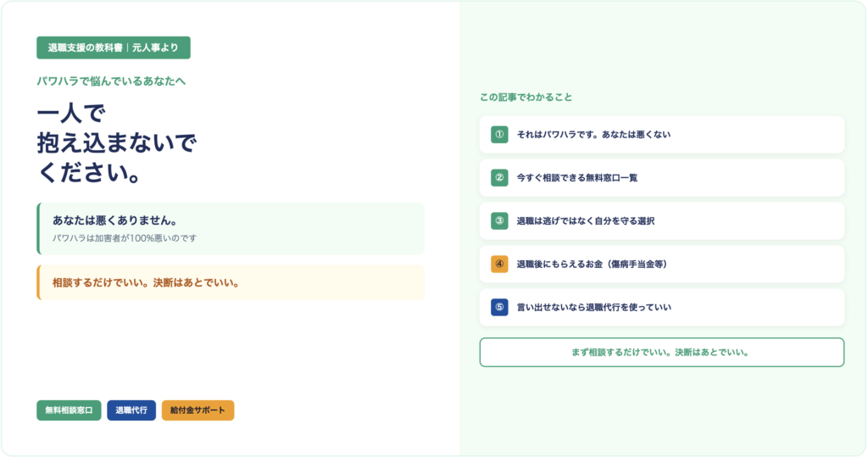Screen dimensions: 868x457
Task: Click the green number ② badge
Action: [x=499, y=178]
